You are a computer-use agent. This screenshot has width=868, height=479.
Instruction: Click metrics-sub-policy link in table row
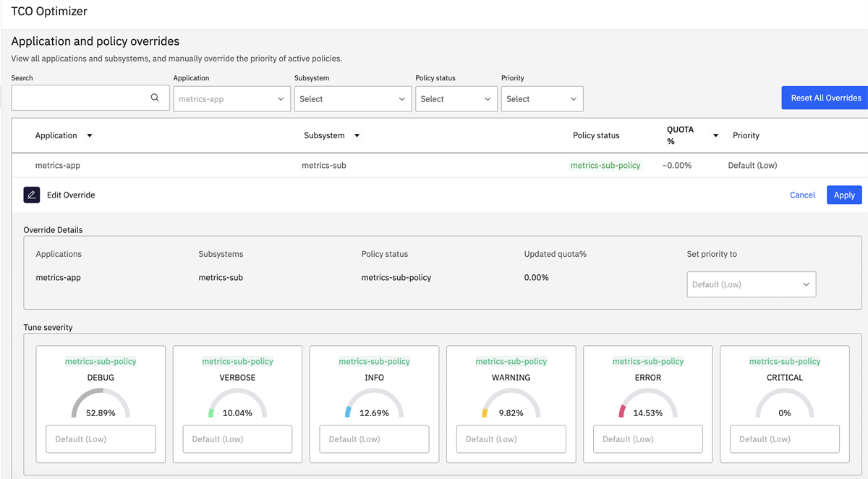[x=605, y=166]
